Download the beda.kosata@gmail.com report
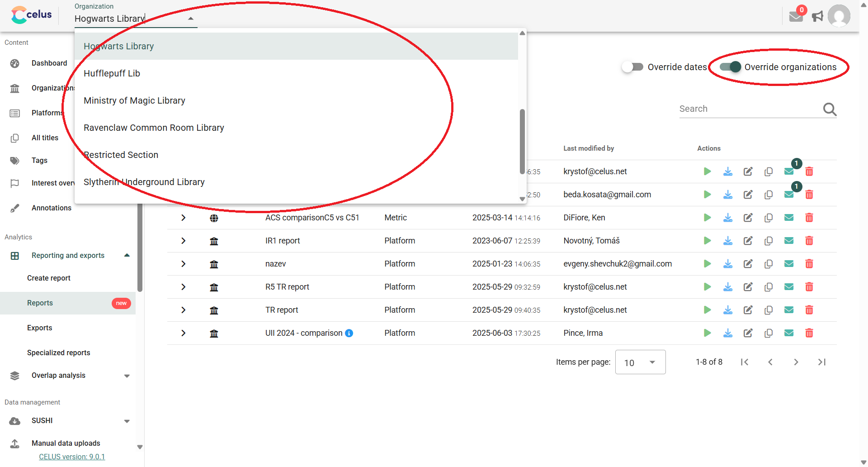 728,195
